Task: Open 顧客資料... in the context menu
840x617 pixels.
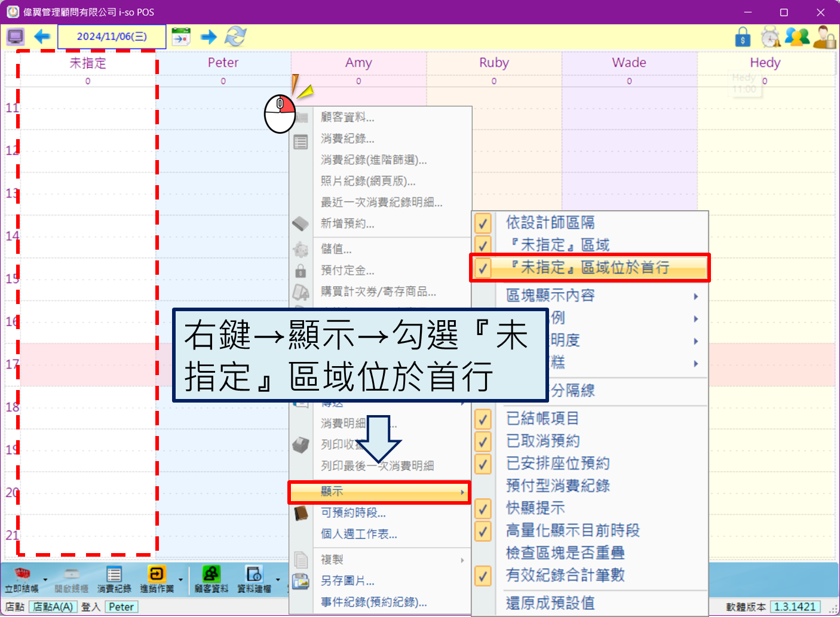Action: [381, 117]
